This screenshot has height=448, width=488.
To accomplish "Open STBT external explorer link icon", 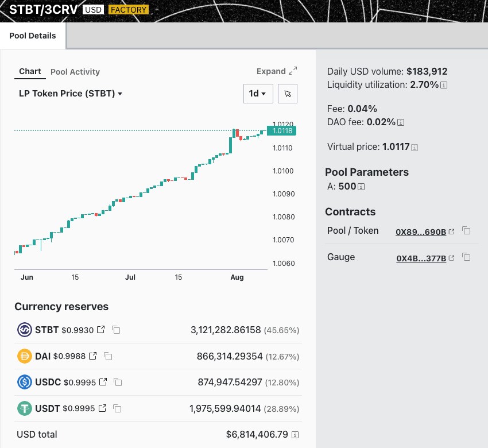I will click(101, 330).
